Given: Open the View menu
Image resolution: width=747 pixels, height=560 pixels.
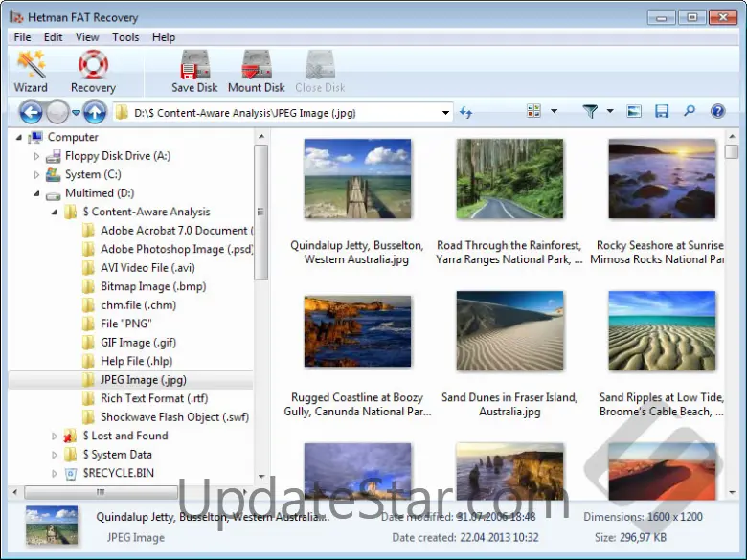Looking at the screenshot, I should [x=87, y=37].
